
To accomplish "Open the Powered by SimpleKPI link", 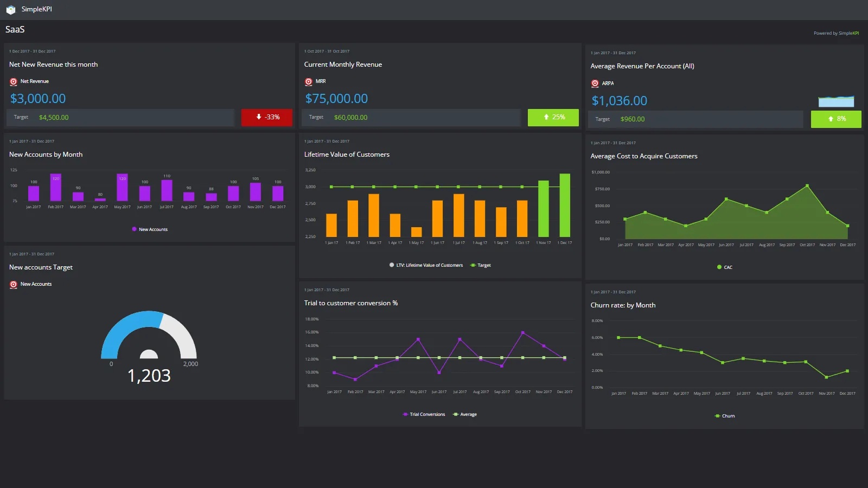I will (836, 33).
